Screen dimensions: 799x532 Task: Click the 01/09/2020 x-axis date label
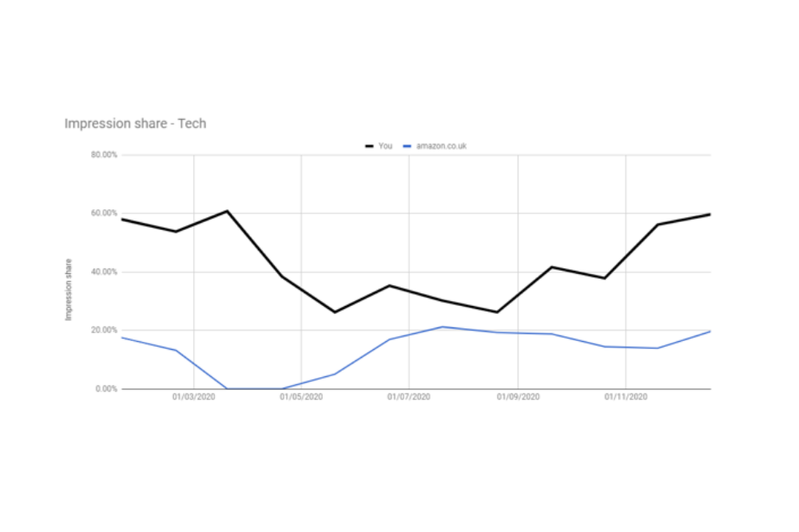tap(519, 396)
